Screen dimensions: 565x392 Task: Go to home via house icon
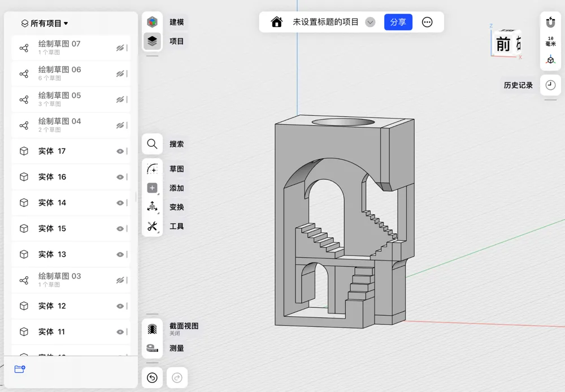[276, 22]
